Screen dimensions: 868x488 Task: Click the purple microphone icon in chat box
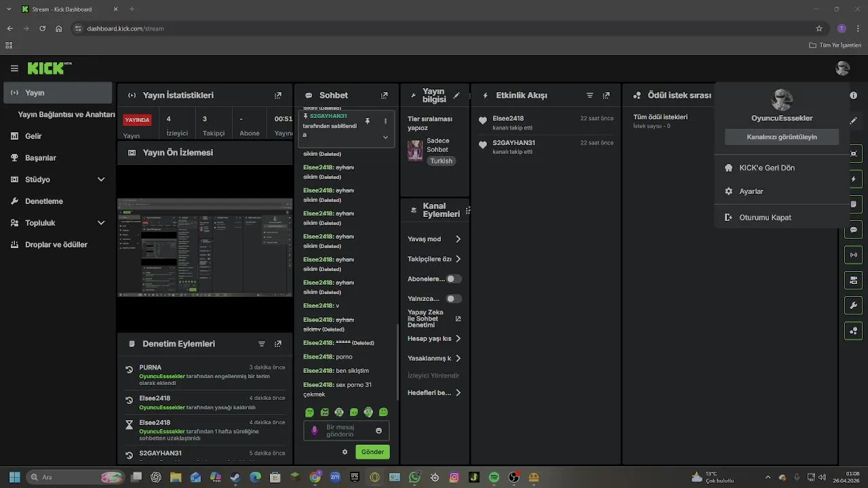314,430
